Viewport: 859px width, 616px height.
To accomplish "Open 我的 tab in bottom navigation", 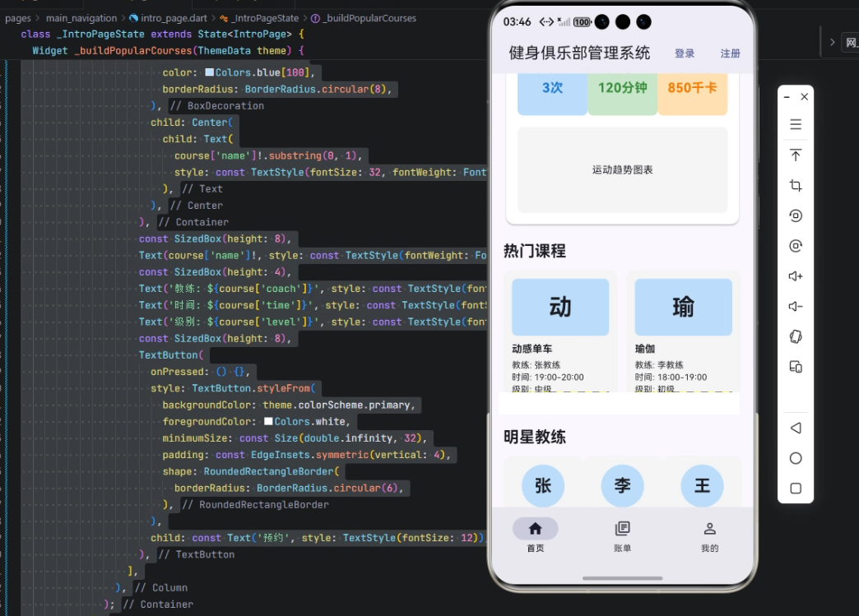I will point(709,535).
